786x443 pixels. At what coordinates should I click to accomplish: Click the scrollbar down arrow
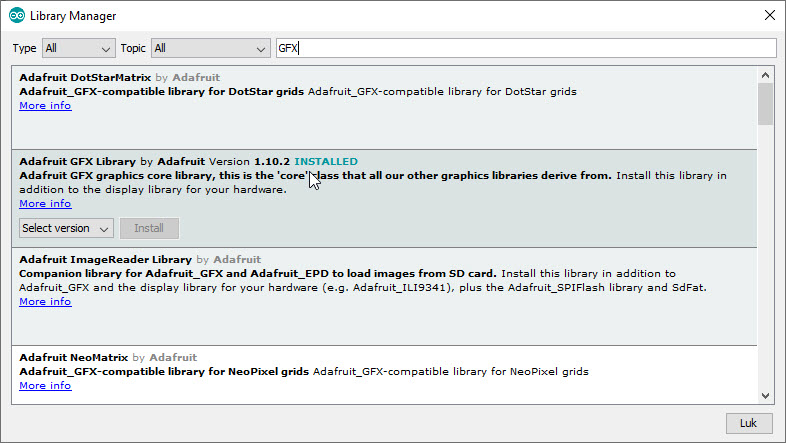[765, 395]
